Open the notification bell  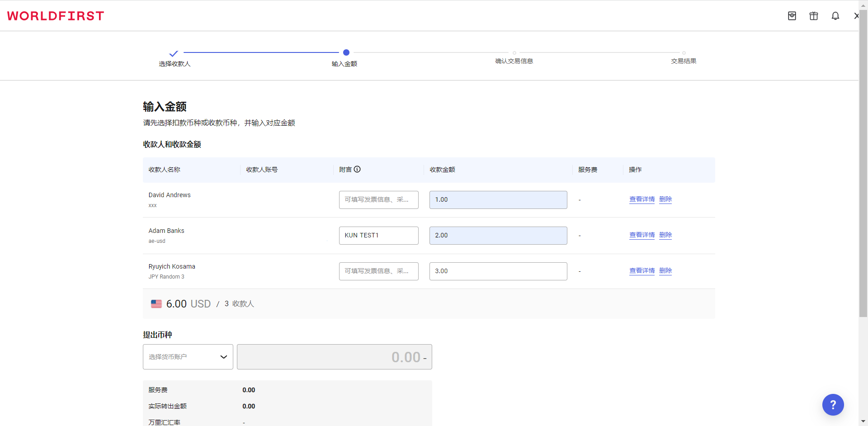pyautogui.click(x=835, y=16)
